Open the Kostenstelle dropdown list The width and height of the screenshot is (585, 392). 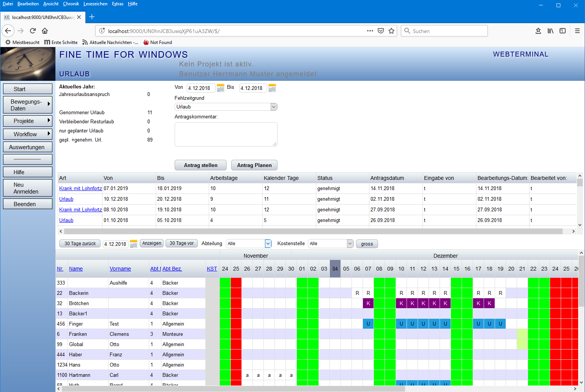pos(350,244)
